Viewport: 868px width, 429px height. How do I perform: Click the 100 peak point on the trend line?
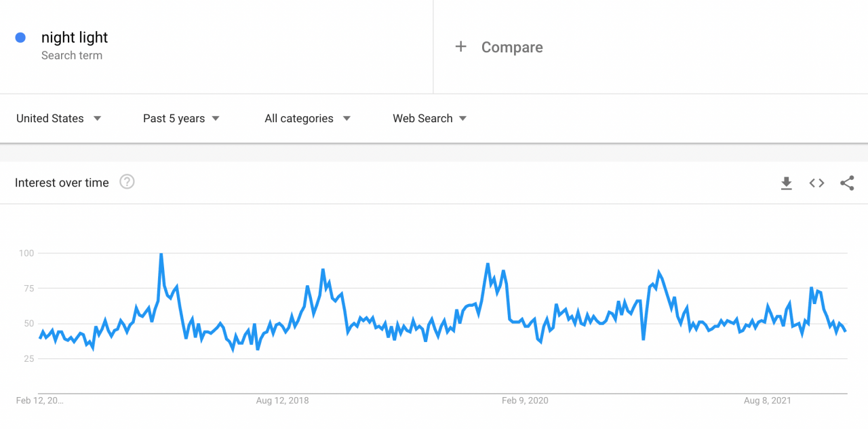(x=160, y=253)
